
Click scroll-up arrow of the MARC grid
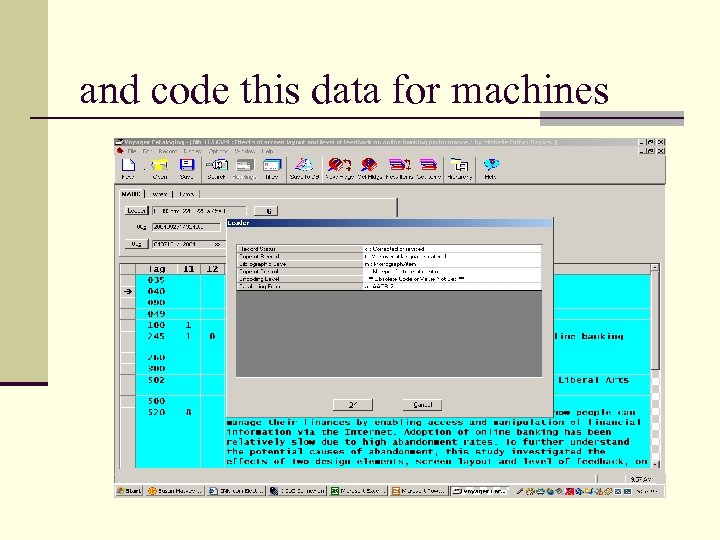click(x=655, y=267)
